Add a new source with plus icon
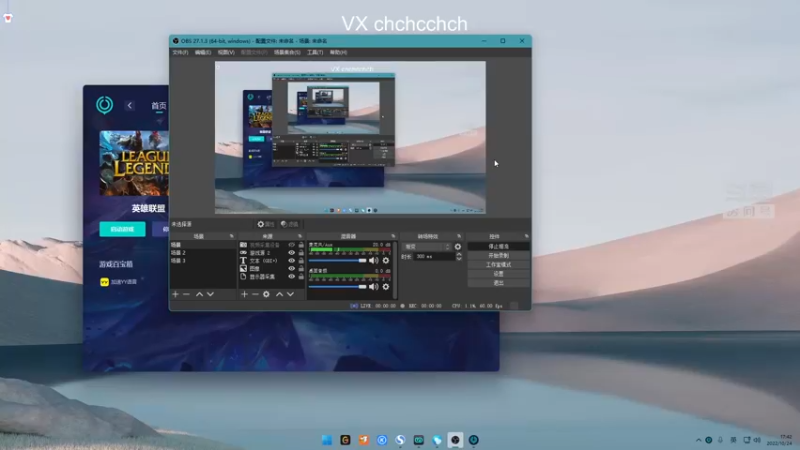The image size is (800, 450). point(244,294)
